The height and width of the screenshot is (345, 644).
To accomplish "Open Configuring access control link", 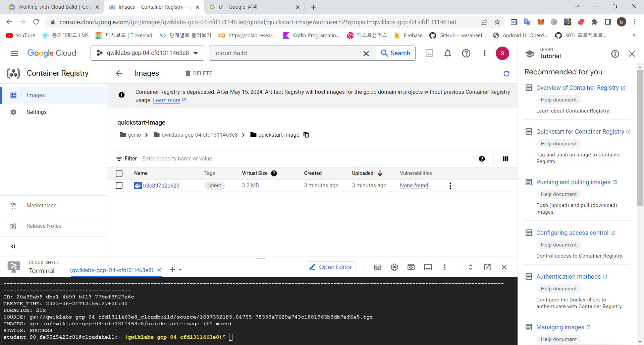I will [x=575, y=233].
